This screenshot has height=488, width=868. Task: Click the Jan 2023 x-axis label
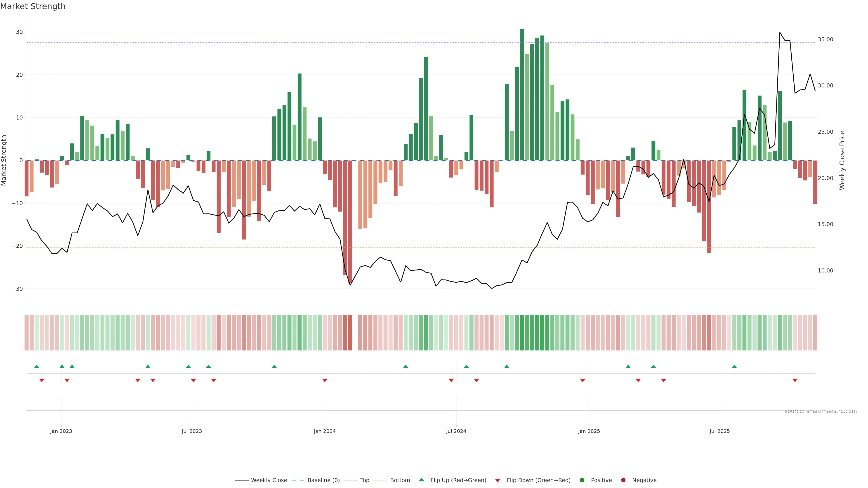tap(61, 431)
